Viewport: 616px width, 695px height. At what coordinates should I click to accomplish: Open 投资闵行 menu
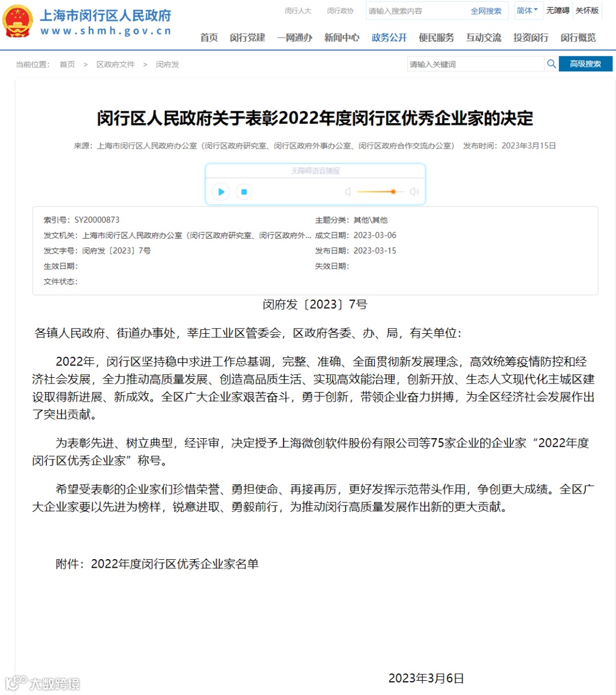pyautogui.click(x=531, y=38)
